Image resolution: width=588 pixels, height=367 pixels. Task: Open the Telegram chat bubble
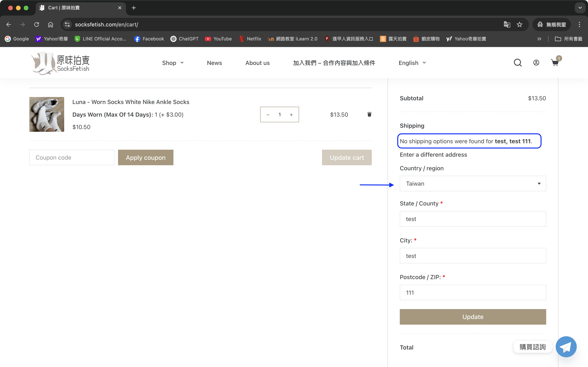(x=566, y=347)
